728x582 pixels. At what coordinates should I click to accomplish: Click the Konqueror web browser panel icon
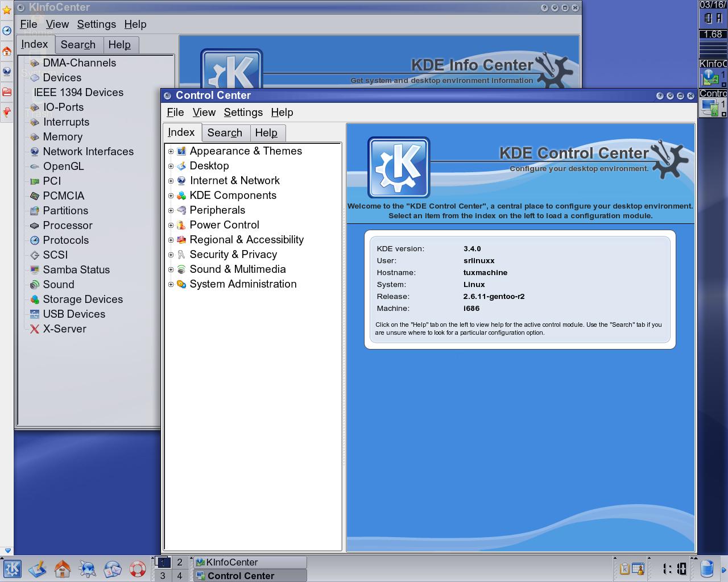(88, 568)
